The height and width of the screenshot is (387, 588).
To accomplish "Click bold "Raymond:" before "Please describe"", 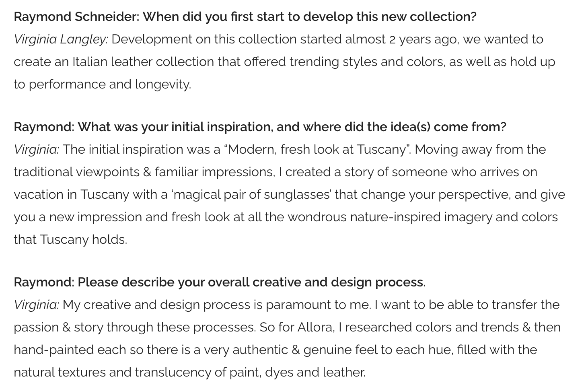I will pos(44,282).
